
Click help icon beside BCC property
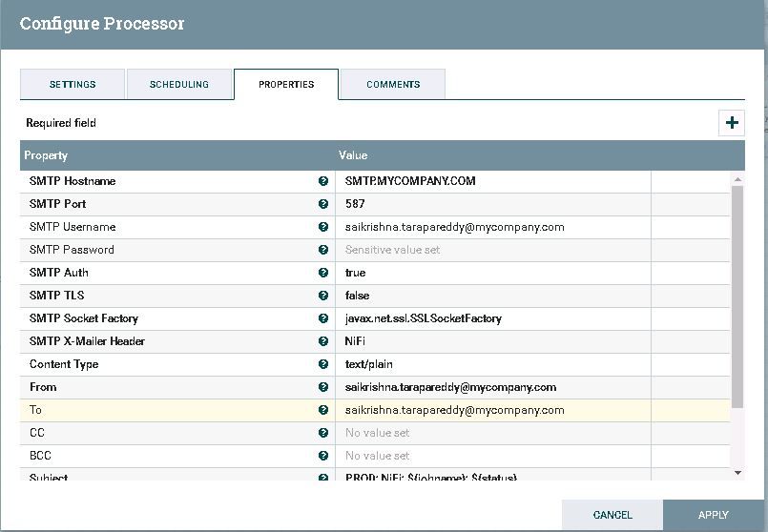323,456
